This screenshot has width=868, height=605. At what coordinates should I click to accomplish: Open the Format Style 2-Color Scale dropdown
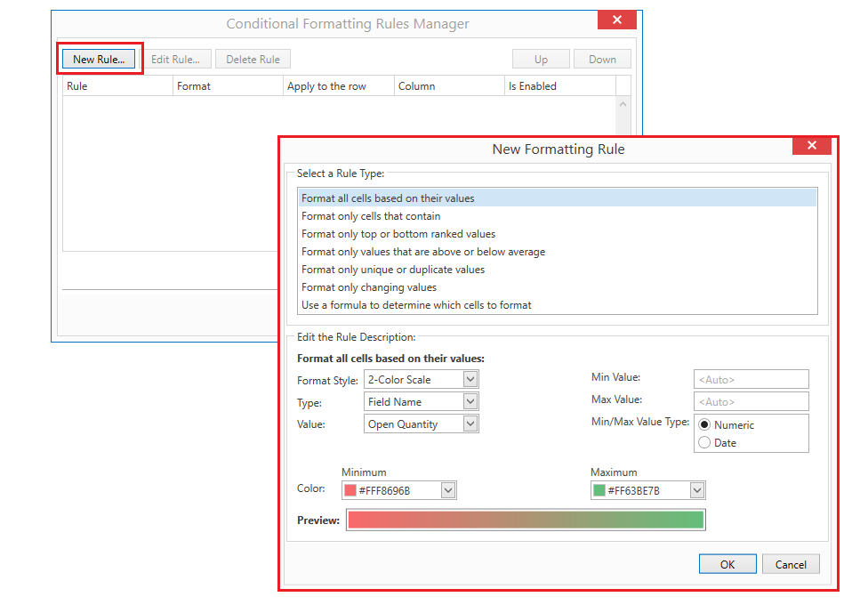coord(422,380)
